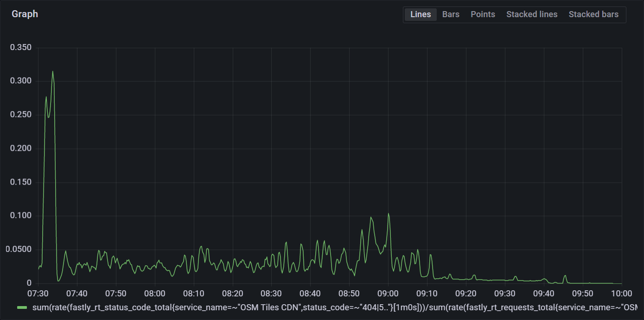This screenshot has height=320, width=644.
Task: Click the peak around 09:00
Action: coord(389,213)
